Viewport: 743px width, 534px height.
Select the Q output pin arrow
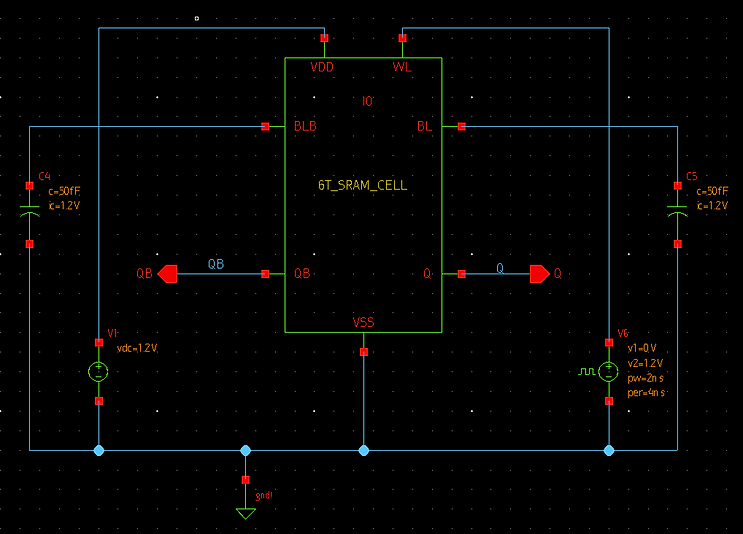click(x=540, y=274)
